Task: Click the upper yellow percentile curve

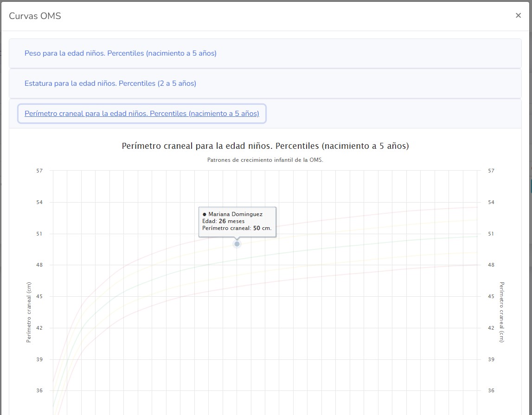Action: pos(371,227)
